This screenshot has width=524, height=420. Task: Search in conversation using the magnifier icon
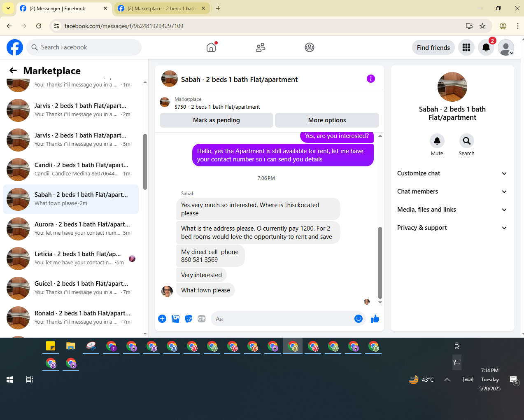coord(467,141)
